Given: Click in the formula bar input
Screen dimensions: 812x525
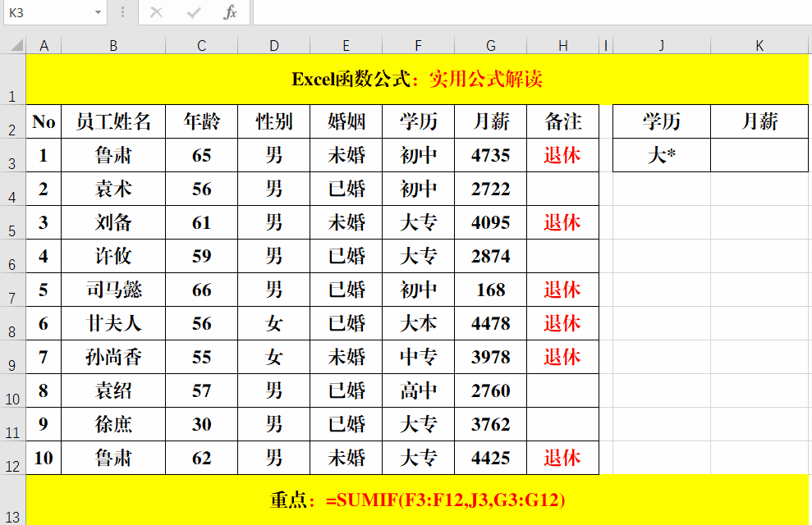Looking at the screenshot, I should (532, 12).
